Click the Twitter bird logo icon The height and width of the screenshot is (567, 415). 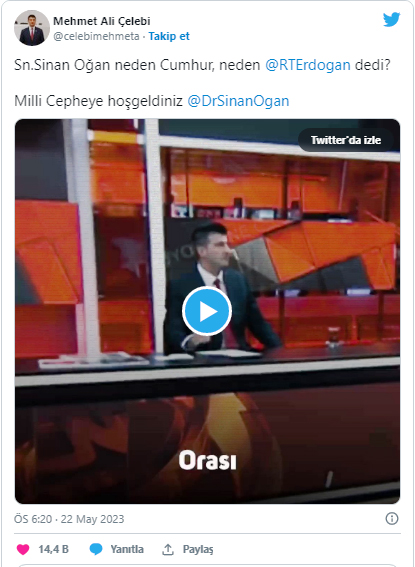[392, 19]
